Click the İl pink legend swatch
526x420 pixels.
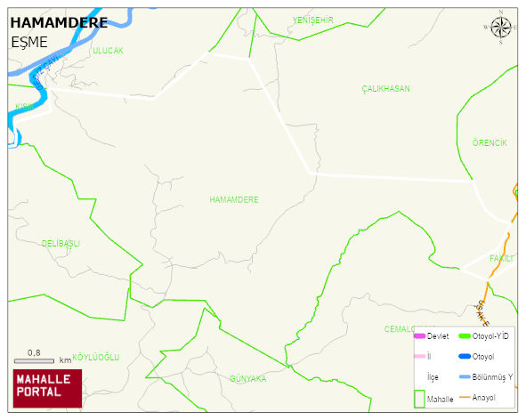(x=419, y=356)
